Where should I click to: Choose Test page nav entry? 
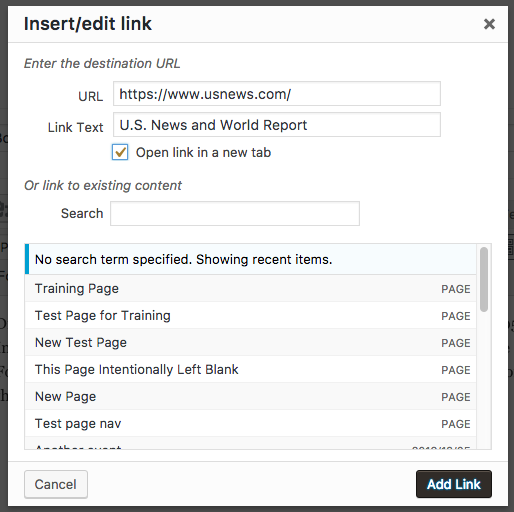click(251, 423)
